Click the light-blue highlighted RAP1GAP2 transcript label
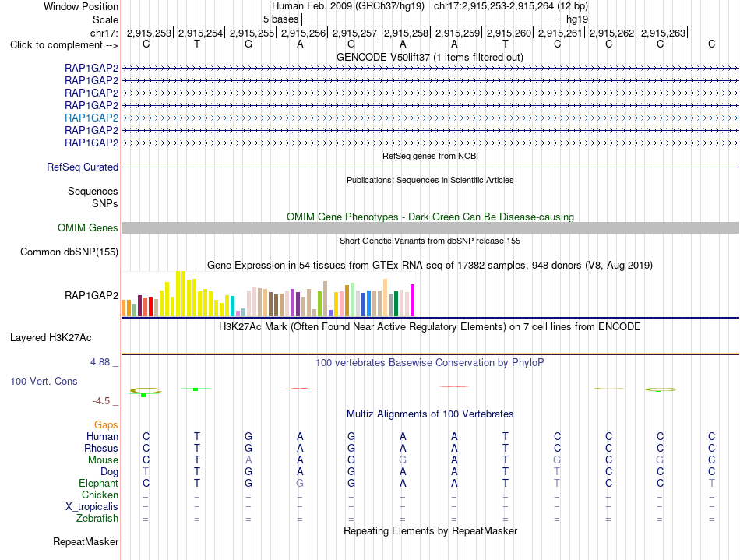Screen dimensions: 740x560 (92, 118)
